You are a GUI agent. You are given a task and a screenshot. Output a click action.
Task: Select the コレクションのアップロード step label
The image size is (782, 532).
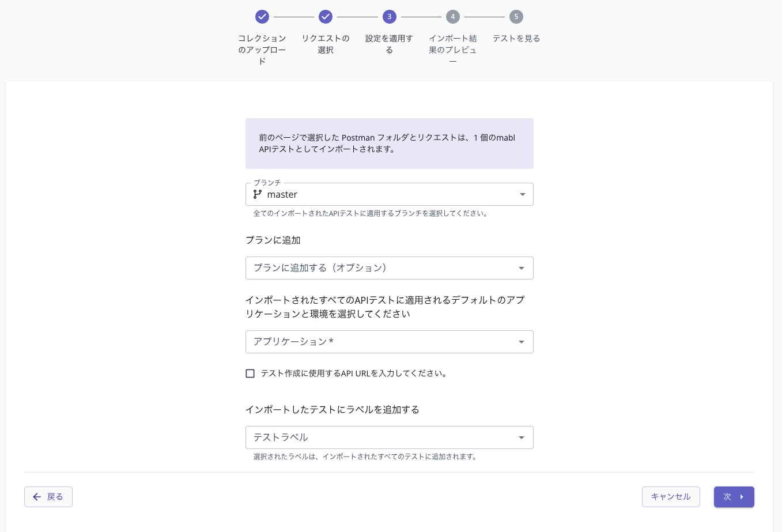(262, 50)
